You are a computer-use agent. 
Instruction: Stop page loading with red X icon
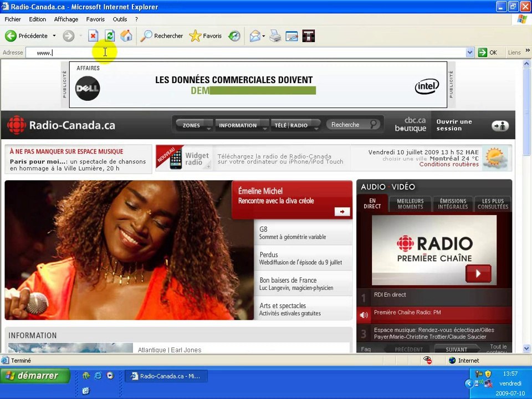[93, 35]
